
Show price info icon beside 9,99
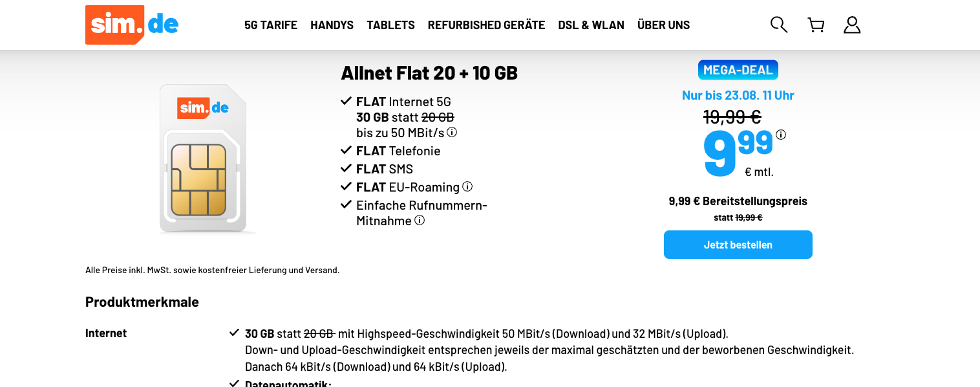coord(781,135)
